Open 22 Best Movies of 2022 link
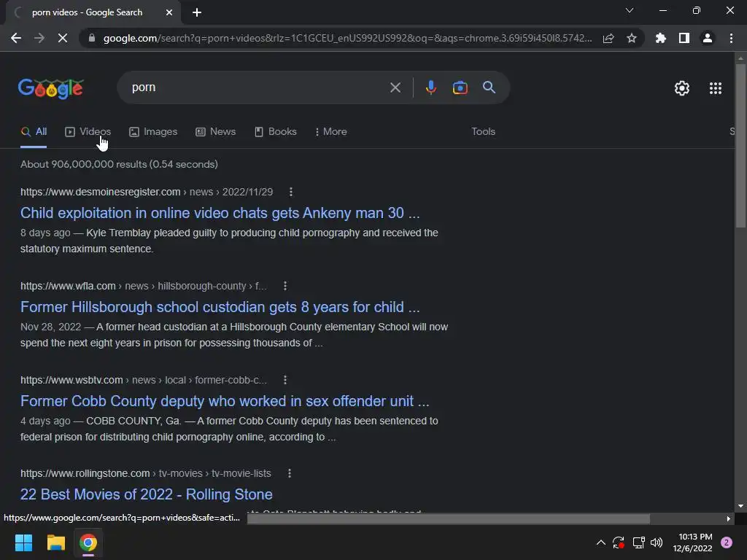This screenshot has width=747, height=560. pos(146,494)
